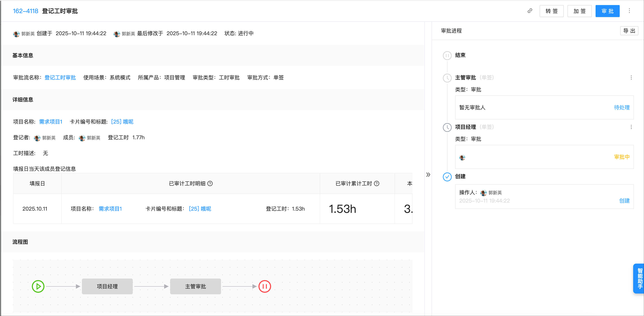The width and height of the screenshot is (644, 316).
Task: Click help icon beside 已审计累计工时
Action: point(376,184)
